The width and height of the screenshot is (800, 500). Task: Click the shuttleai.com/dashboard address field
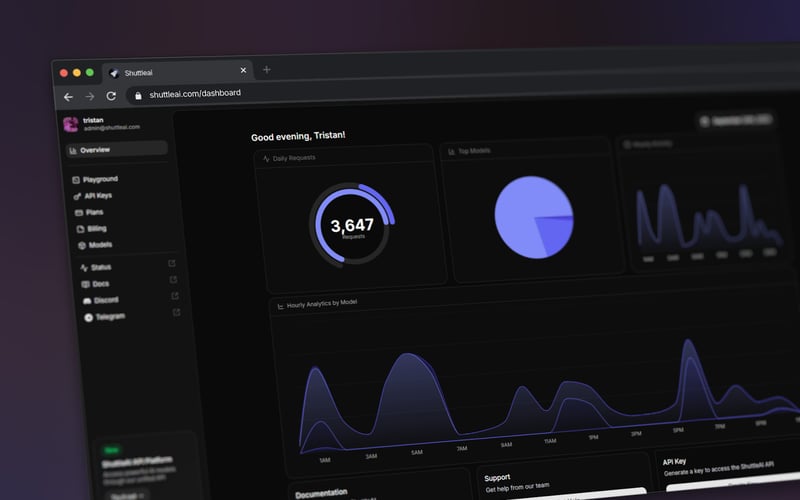(x=195, y=93)
